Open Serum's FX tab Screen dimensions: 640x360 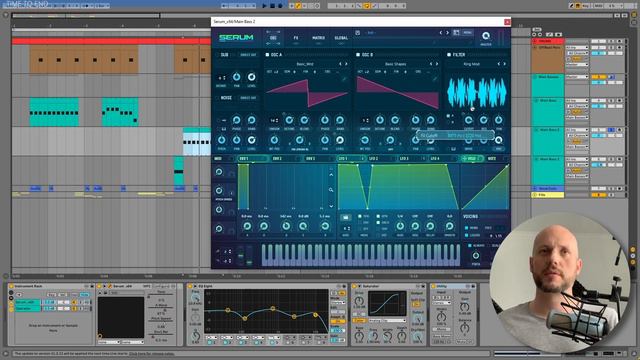click(296, 38)
